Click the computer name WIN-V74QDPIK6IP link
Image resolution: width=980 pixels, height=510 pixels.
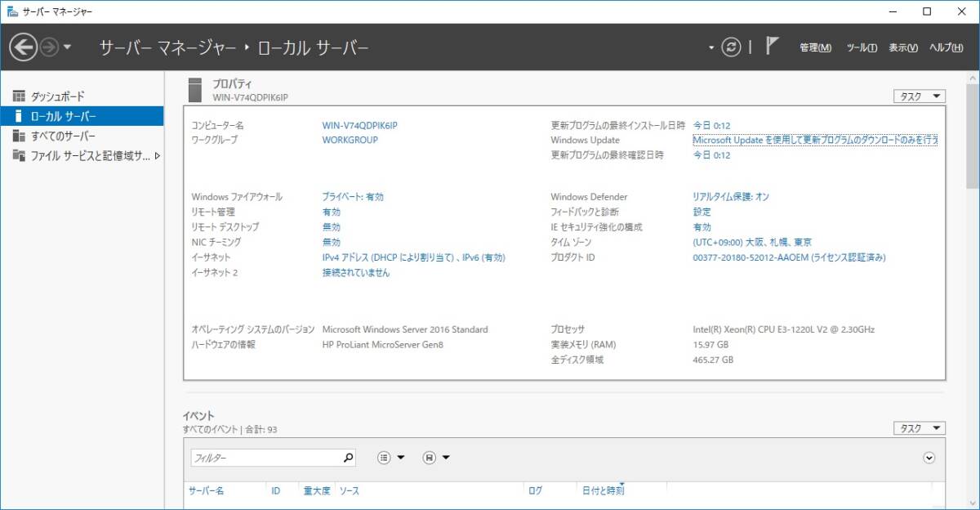pyautogui.click(x=365, y=125)
